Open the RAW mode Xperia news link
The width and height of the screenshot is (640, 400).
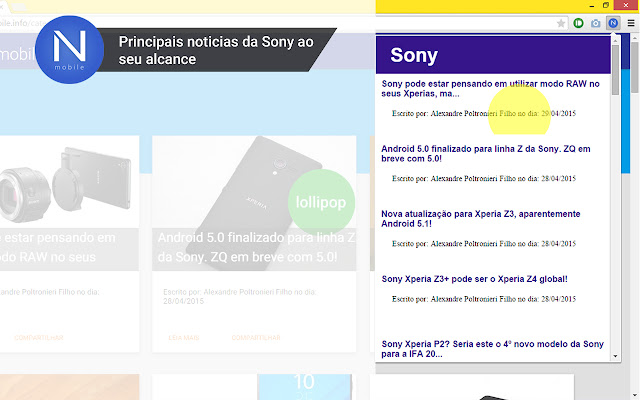(x=490, y=89)
